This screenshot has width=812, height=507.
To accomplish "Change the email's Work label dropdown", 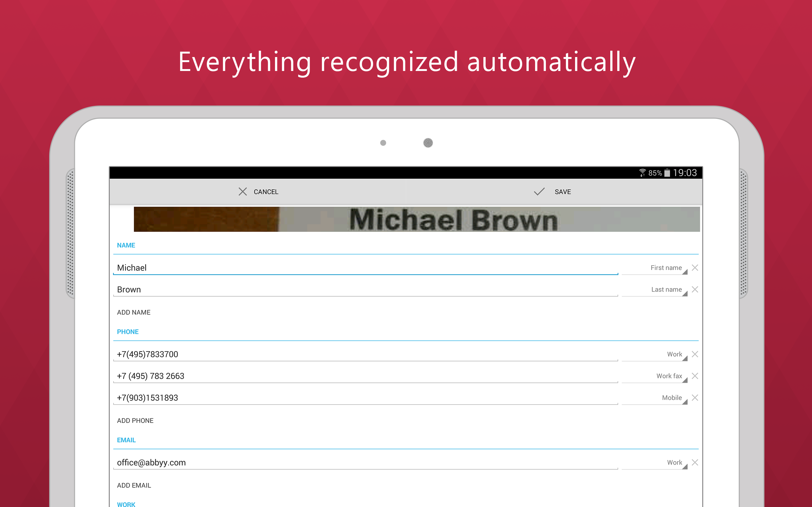I will tap(674, 462).
